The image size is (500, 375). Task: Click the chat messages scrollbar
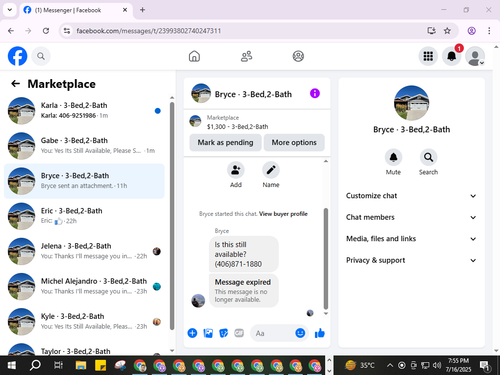tap(326, 259)
